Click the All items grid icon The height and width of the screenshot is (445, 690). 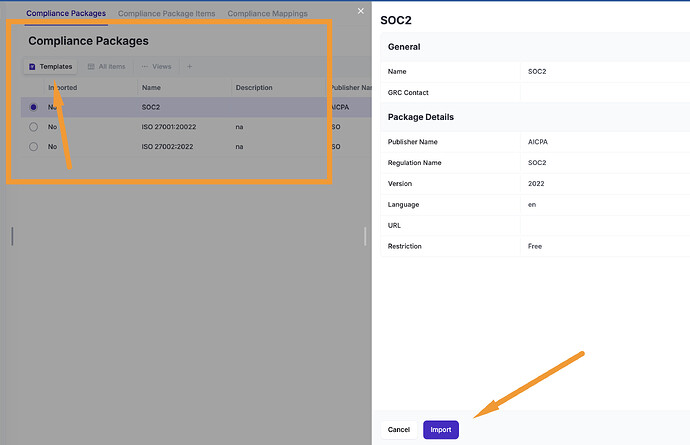pos(91,67)
